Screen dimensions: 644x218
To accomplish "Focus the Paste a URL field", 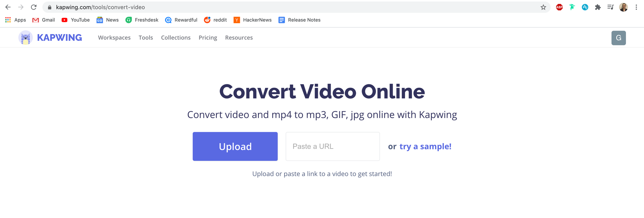I will coord(333,146).
